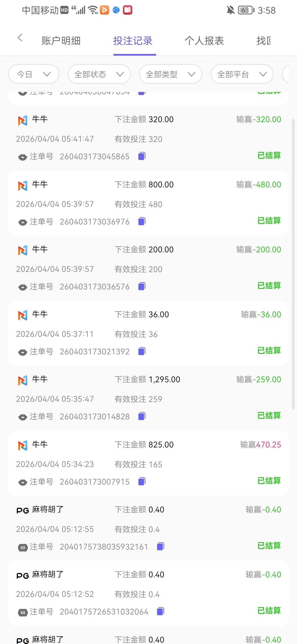Screen dimensions: 297x644
Task: Open the 今日 date dropdown
Action: [x=34, y=74]
